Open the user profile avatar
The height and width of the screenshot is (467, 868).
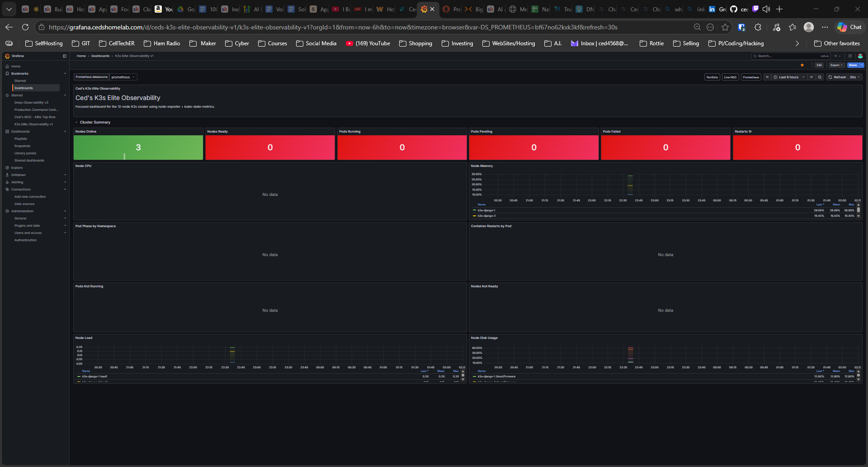860,56
